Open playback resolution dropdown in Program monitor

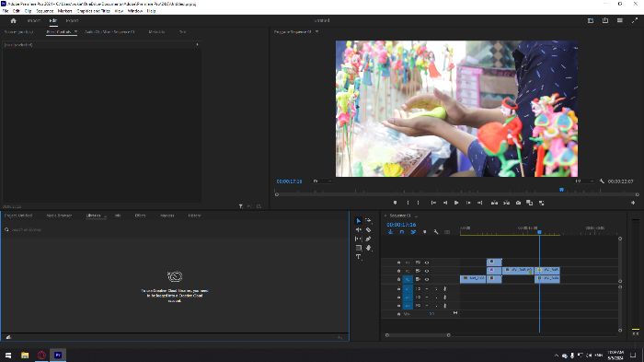point(582,181)
